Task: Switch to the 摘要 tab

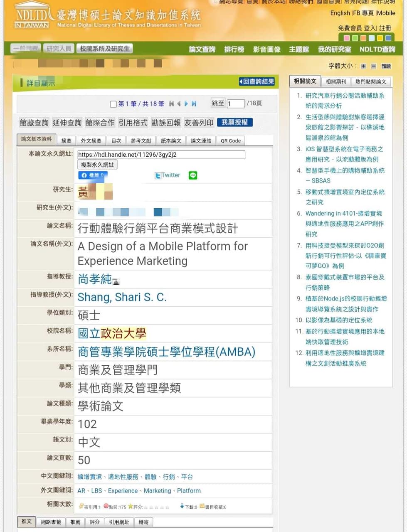Action: tap(66, 140)
